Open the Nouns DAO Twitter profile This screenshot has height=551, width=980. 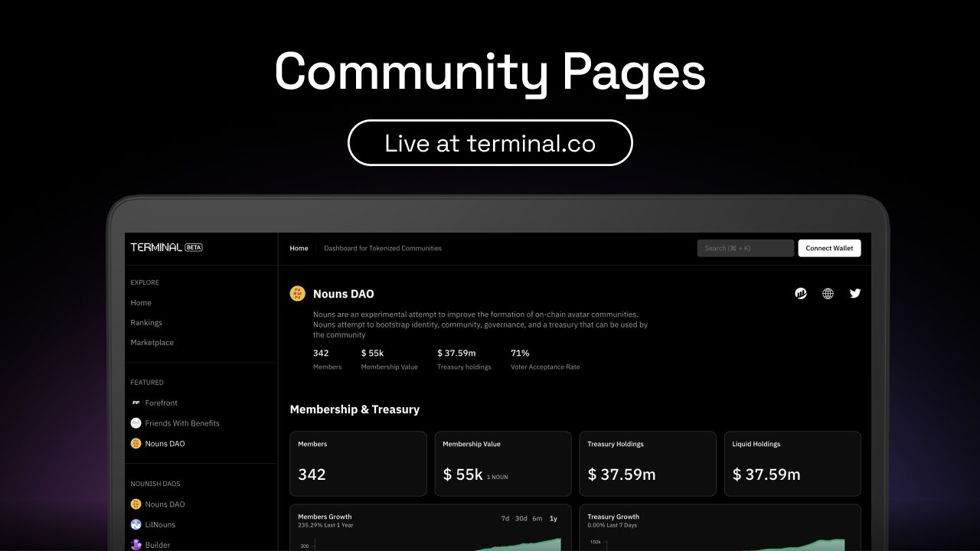click(854, 293)
